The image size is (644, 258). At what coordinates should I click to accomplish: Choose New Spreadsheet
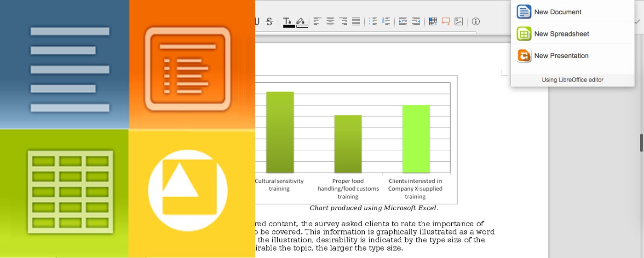click(573, 34)
